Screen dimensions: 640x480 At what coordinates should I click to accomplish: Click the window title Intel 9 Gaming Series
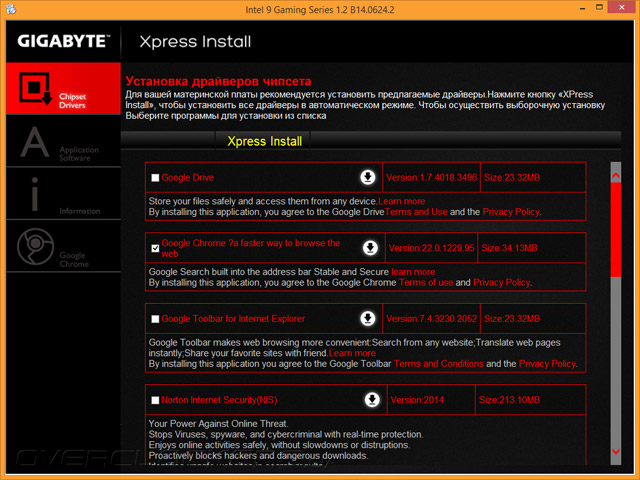coord(320,10)
